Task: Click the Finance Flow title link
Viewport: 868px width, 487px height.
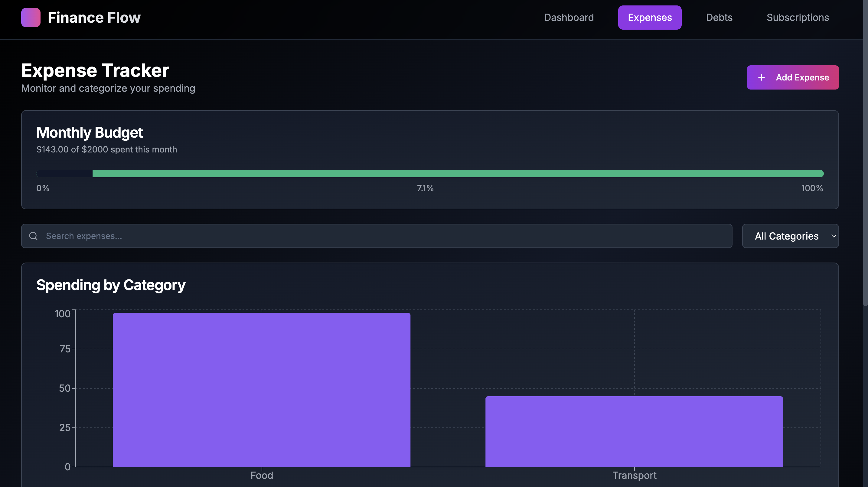Action: point(94,18)
